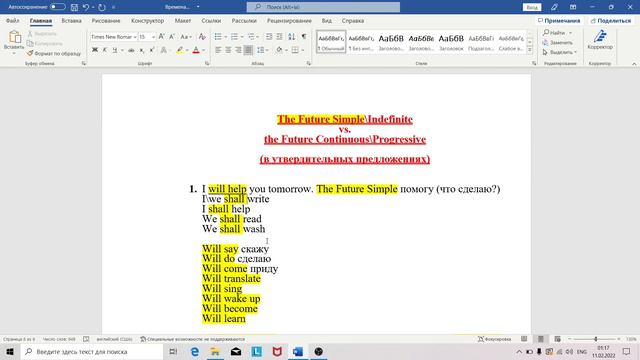The image size is (640, 360).
Task: Click the Примечания button
Action: tap(559, 20)
